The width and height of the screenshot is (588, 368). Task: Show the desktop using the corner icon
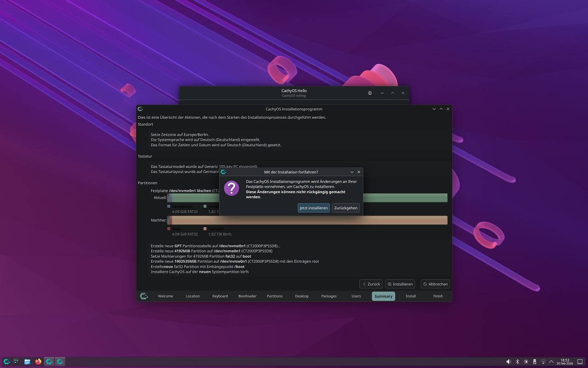pyautogui.click(x=580, y=362)
